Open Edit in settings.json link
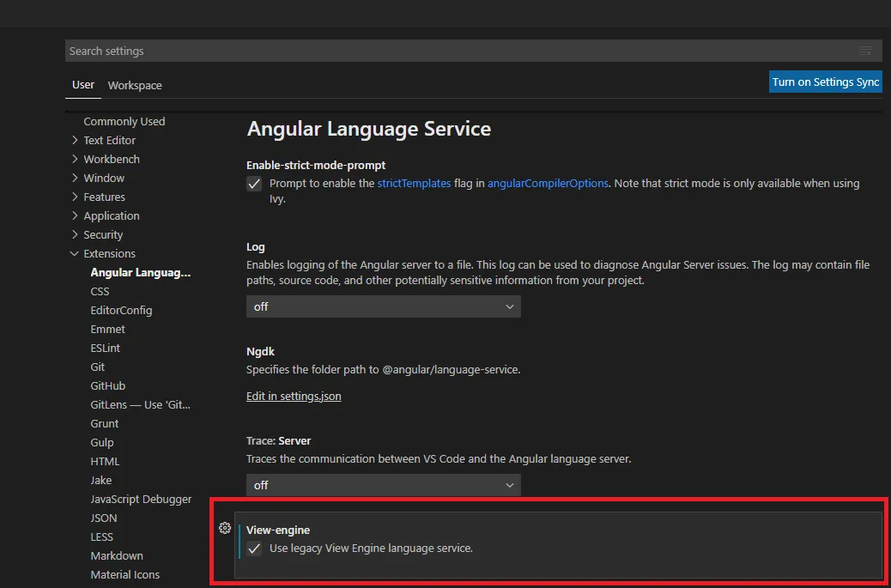Image resolution: width=891 pixels, height=588 pixels. point(294,396)
